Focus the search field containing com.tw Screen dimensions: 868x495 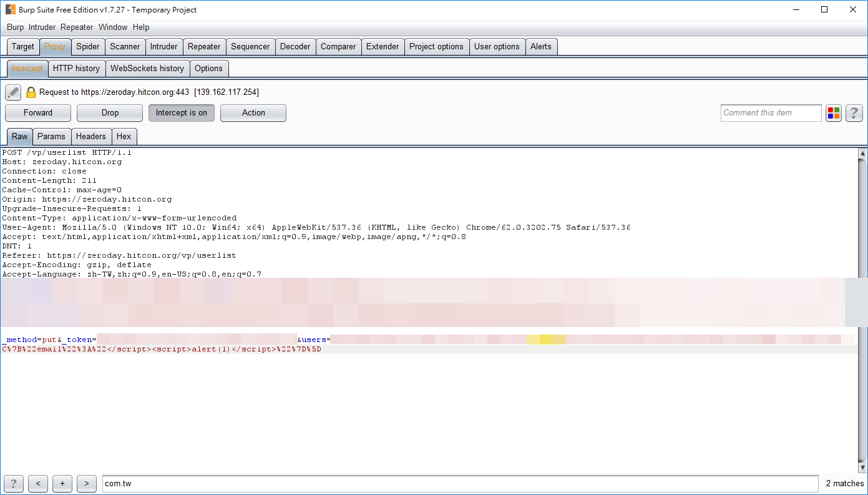[460, 483]
